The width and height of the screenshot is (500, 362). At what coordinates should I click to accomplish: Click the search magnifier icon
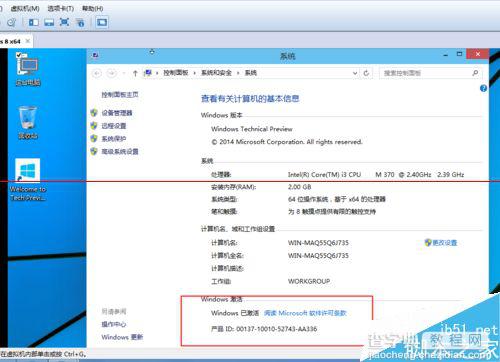point(475,73)
